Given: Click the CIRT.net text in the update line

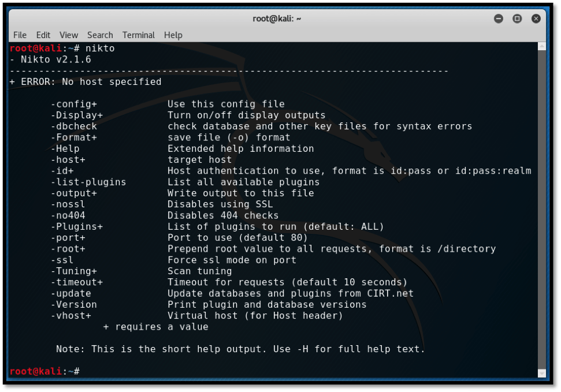Looking at the screenshot, I should point(393,293).
